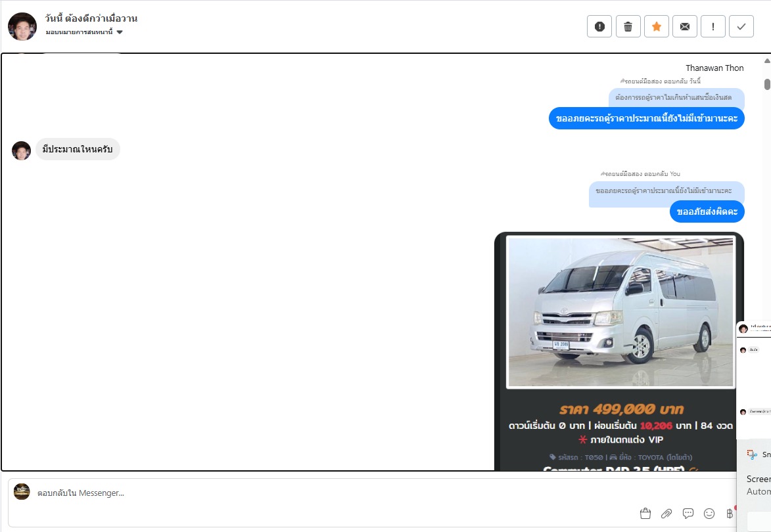Select blue message ขออภัยส่งผิดคะ
The height and width of the screenshot is (532, 771).
pos(707,211)
